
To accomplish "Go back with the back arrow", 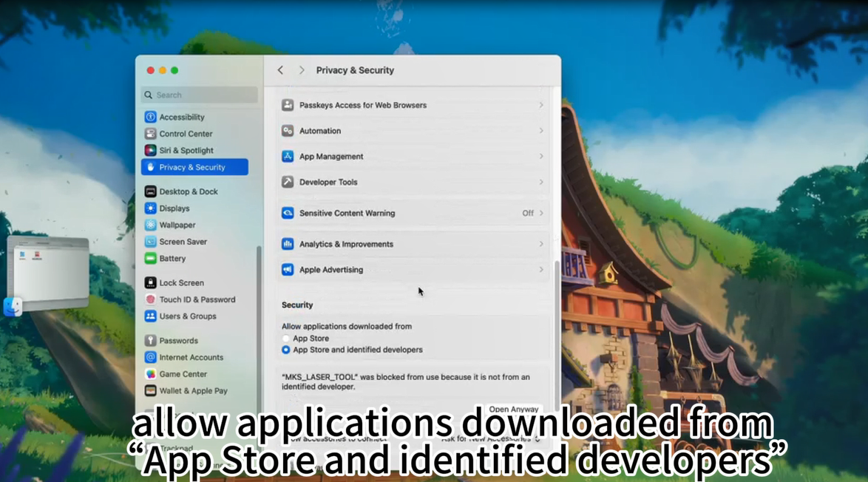I will point(281,70).
